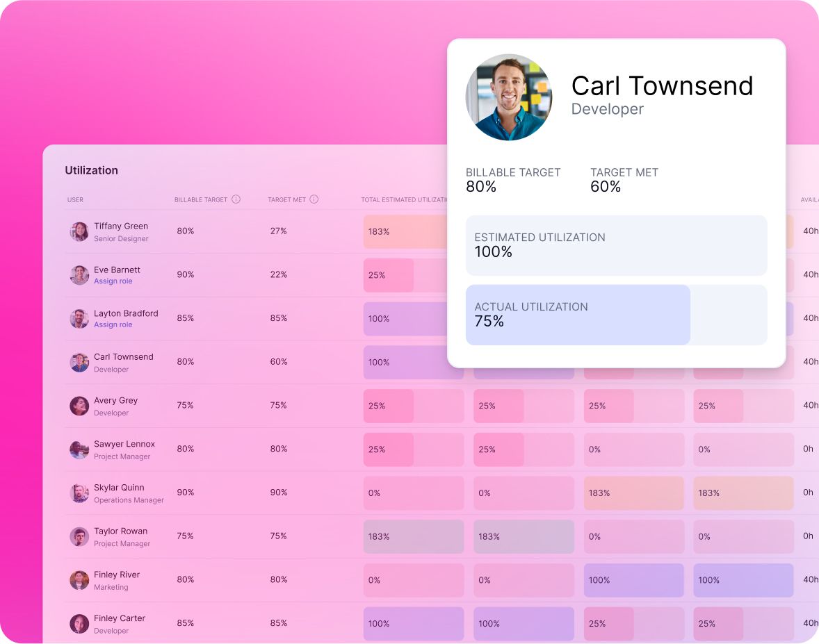Click Carl Townsend's row avatar

[x=79, y=362]
